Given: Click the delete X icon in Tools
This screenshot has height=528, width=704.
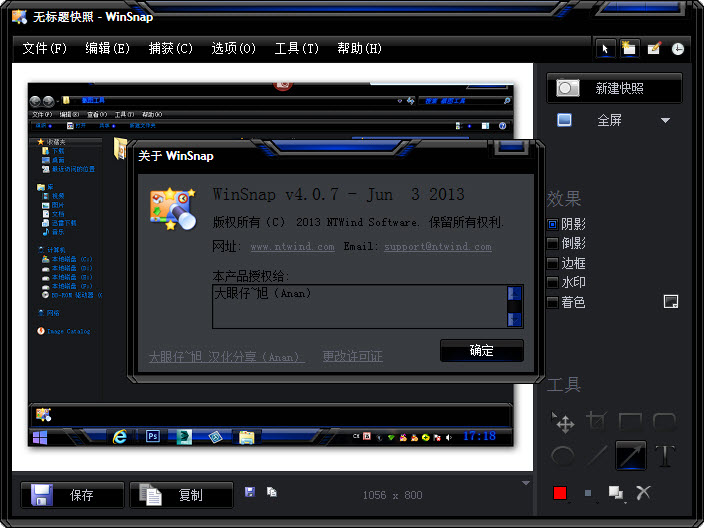Looking at the screenshot, I should coord(643,493).
